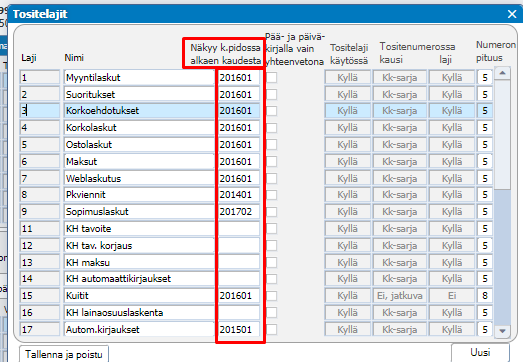This screenshot has width=523, height=362.
Task: Click scrollbar up arrow in list
Action: 503,73
